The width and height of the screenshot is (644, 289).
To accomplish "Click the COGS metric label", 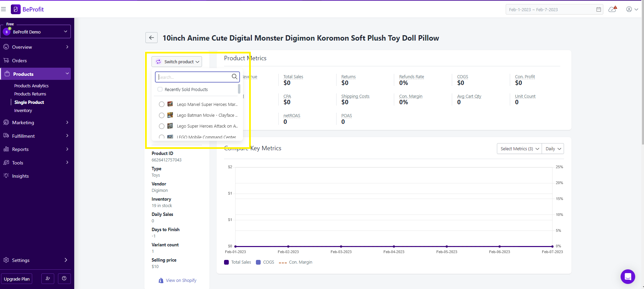I will coord(463,77).
